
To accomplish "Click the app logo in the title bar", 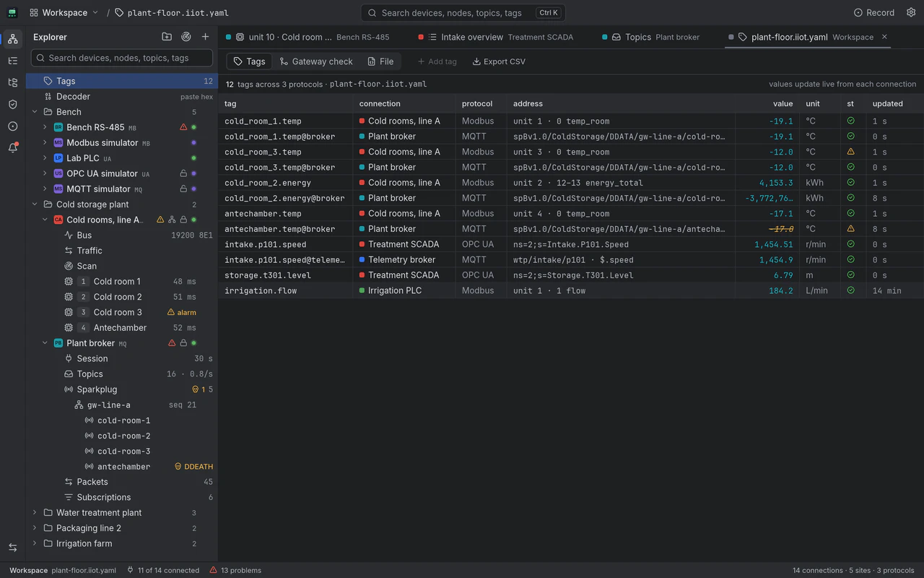I will coord(12,12).
